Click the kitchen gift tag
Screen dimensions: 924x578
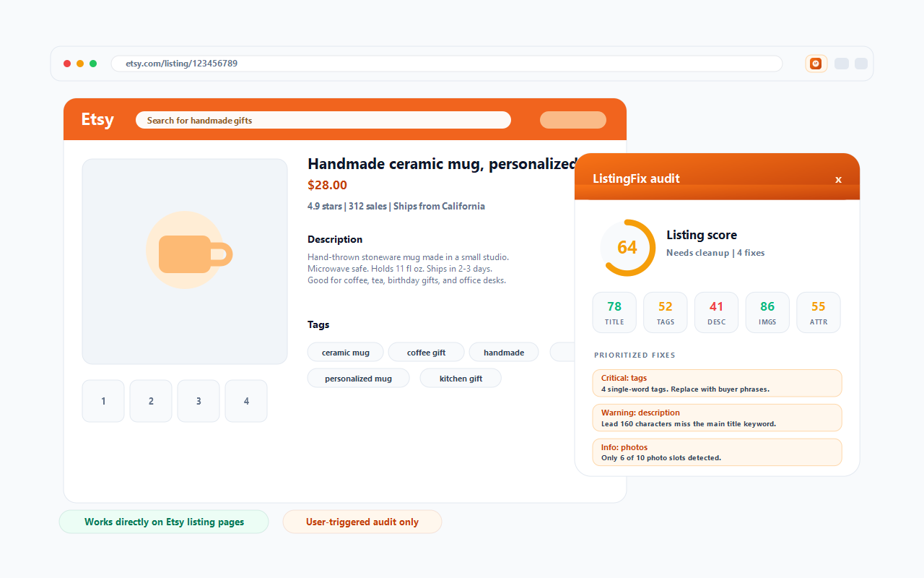click(461, 378)
